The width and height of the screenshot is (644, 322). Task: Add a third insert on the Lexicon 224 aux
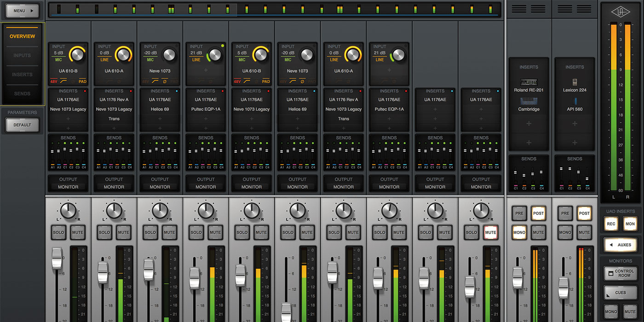pyautogui.click(x=575, y=124)
